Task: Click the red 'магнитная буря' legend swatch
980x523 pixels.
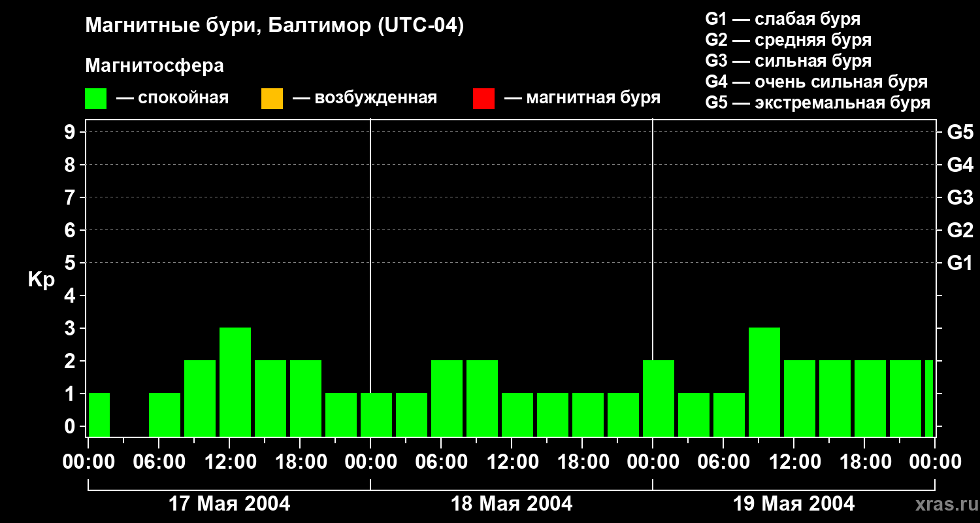Action: coord(483,99)
